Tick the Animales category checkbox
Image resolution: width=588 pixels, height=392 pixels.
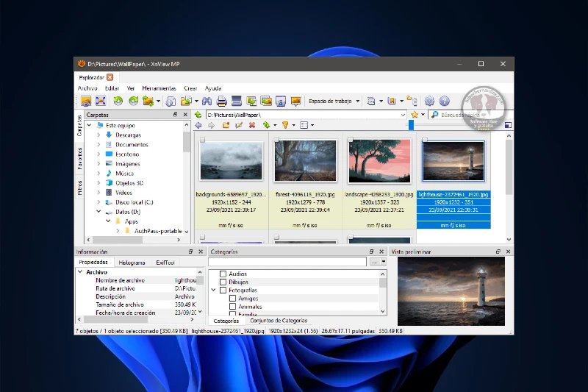232,307
